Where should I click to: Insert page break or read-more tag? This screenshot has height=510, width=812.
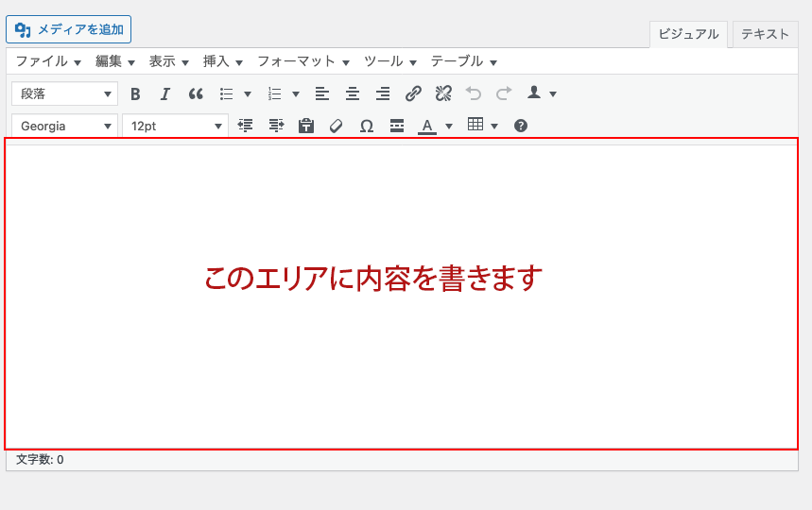pos(397,126)
